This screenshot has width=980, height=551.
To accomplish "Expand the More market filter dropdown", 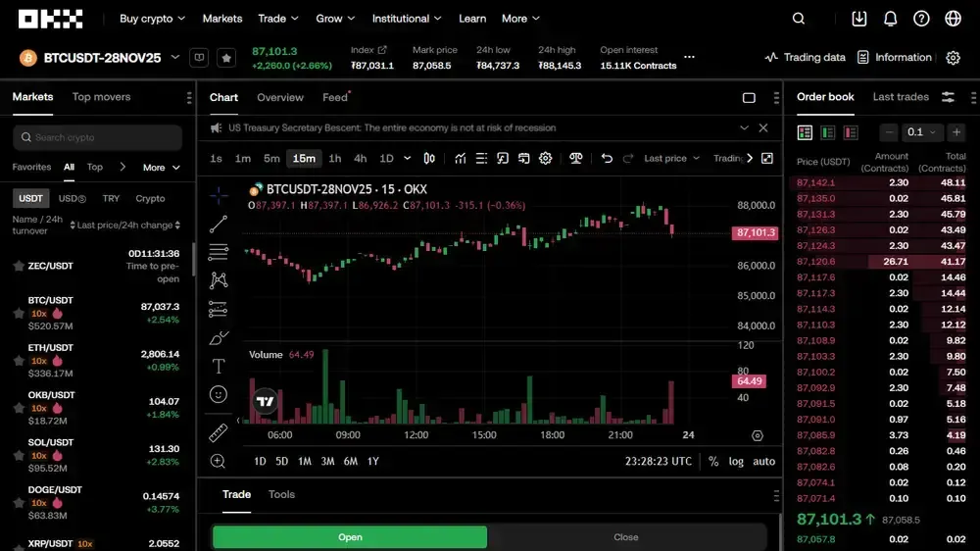I will pyautogui.click(x=162, y=168).
